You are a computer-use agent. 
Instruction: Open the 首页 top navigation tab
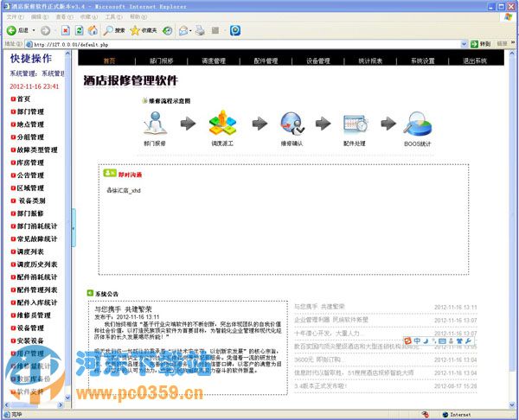coord(109,60)
